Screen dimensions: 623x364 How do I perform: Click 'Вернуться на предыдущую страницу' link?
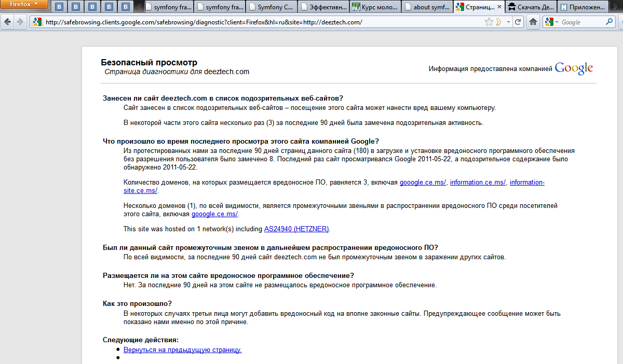pyautogui.click(x=182, y=349)
